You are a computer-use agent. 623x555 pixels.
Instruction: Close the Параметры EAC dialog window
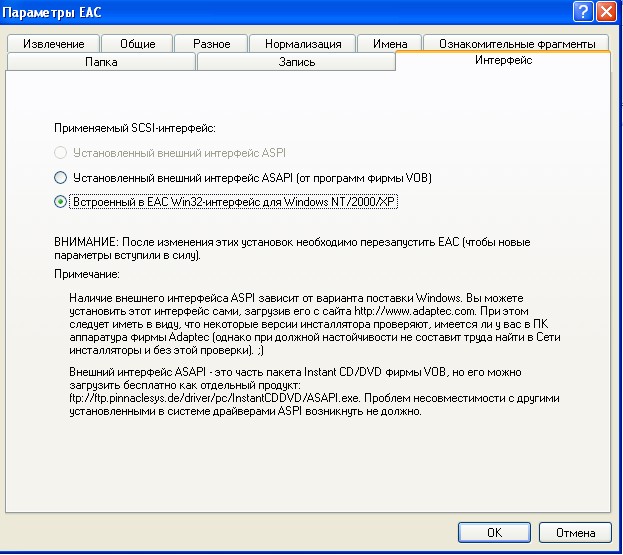[x=607, y=12]
